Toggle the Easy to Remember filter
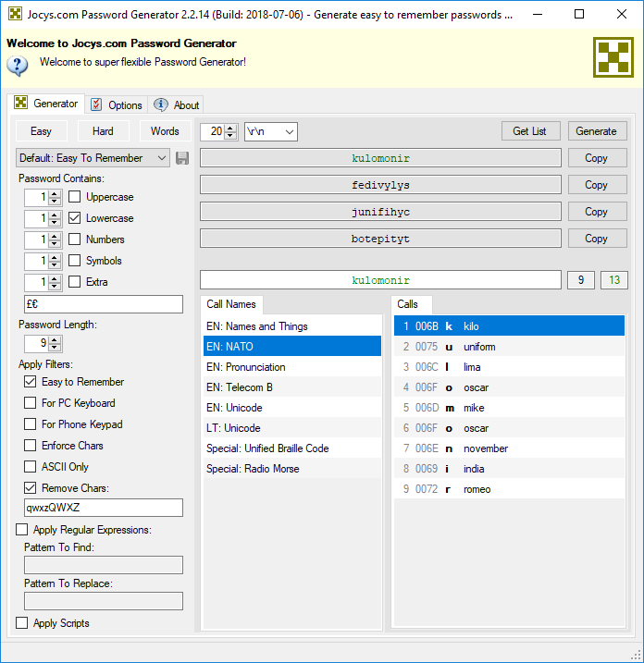The image size is (644, 663). pos(30,381)
